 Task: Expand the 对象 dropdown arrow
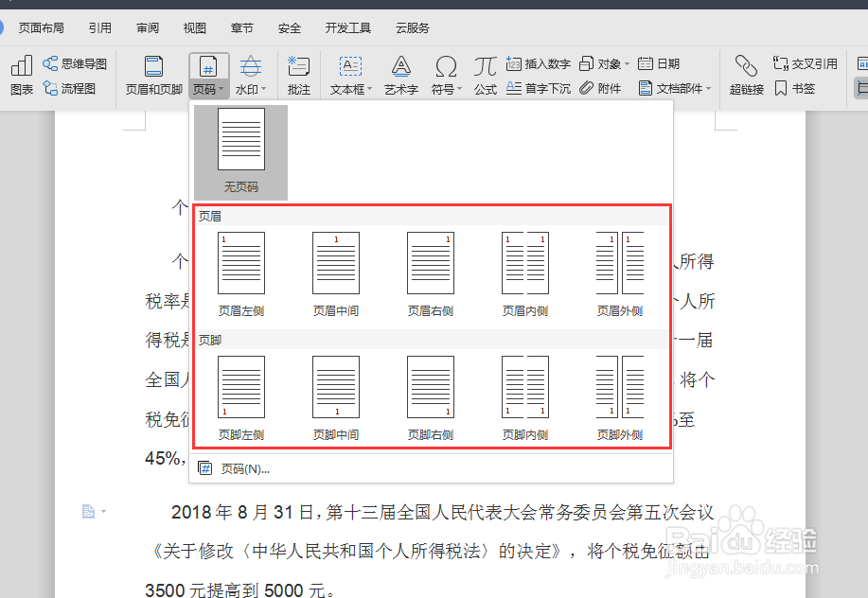click(628, 64)
